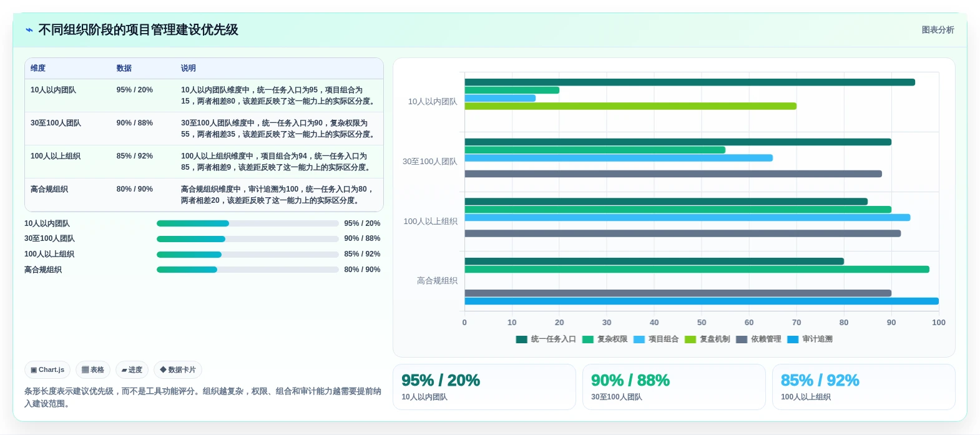This screenshot has width=980, height=435.
Task: Click the 复杂权限 bar for 高合规组织
Action: [697, 270]
